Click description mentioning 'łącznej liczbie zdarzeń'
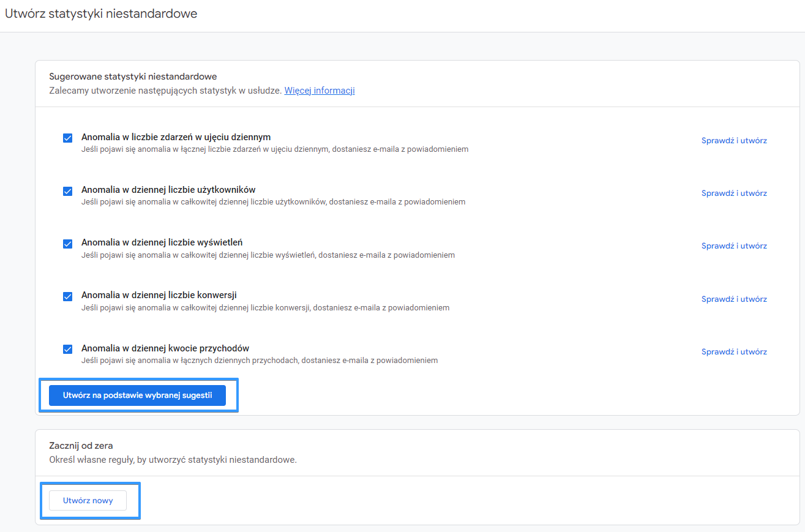Viewport: 805px width, 532px height. pos(275,149)
